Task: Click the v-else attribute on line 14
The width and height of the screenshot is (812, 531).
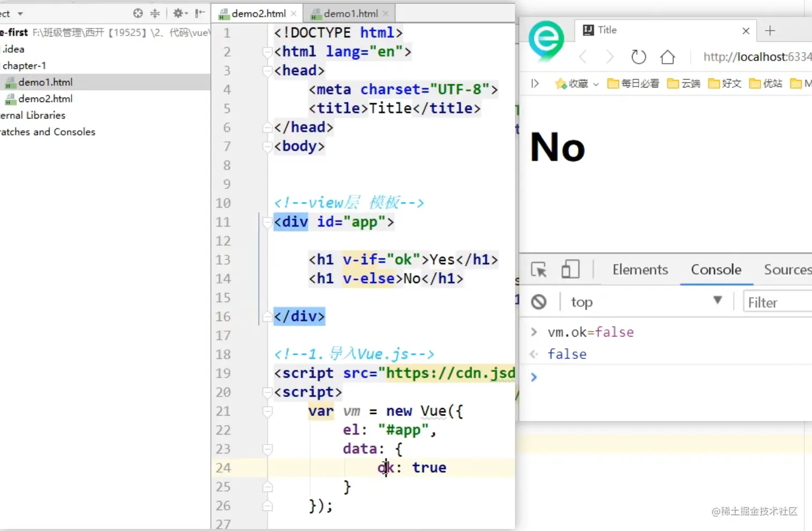Action: [x=369, y=279]
